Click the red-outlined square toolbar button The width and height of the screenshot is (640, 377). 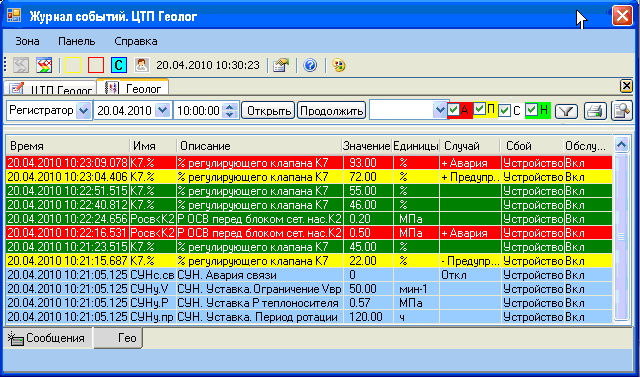[96, 65]
